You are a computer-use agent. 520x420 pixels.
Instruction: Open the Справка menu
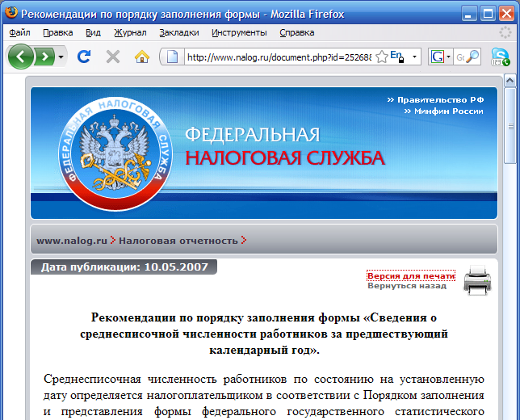click(297, 32)
